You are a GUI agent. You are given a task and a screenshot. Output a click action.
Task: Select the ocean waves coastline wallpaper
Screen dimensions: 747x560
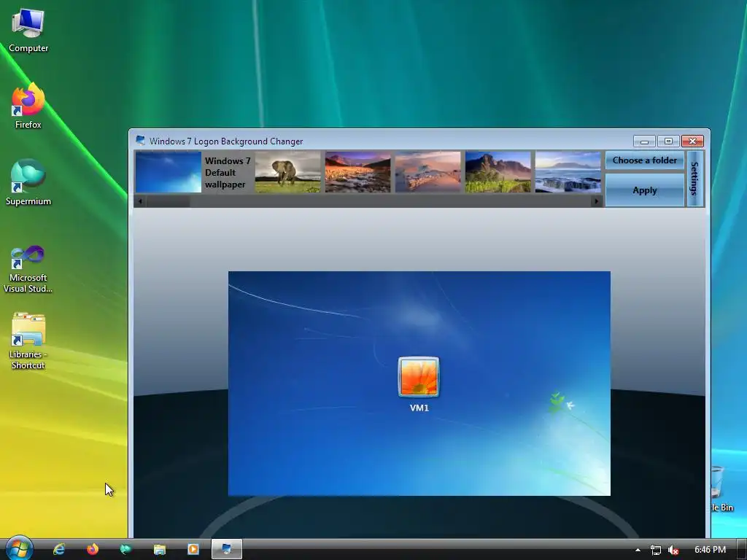coord(568,172)
